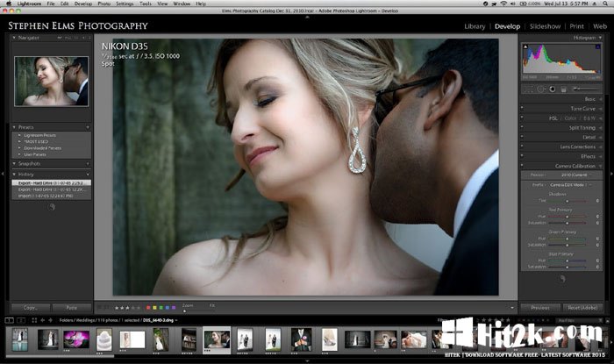Click the Reset (Adobe) button
614x364 pixels.
[x=582, y=308]
